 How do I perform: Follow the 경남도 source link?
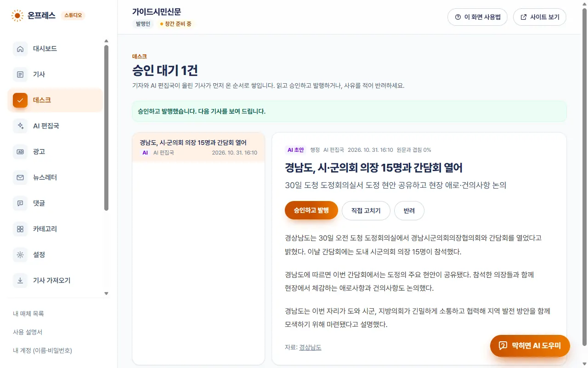pyautogui.click(x=310, y=347)
